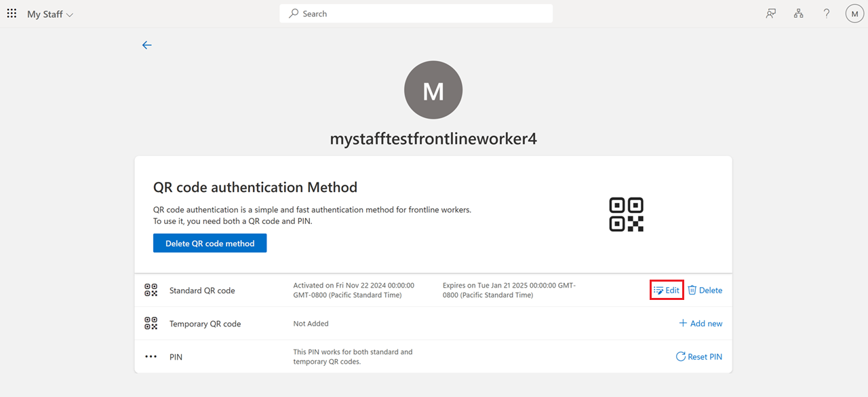Select Edit for the Standard QR code
The image size is (868, 397).
click(669, 290)
